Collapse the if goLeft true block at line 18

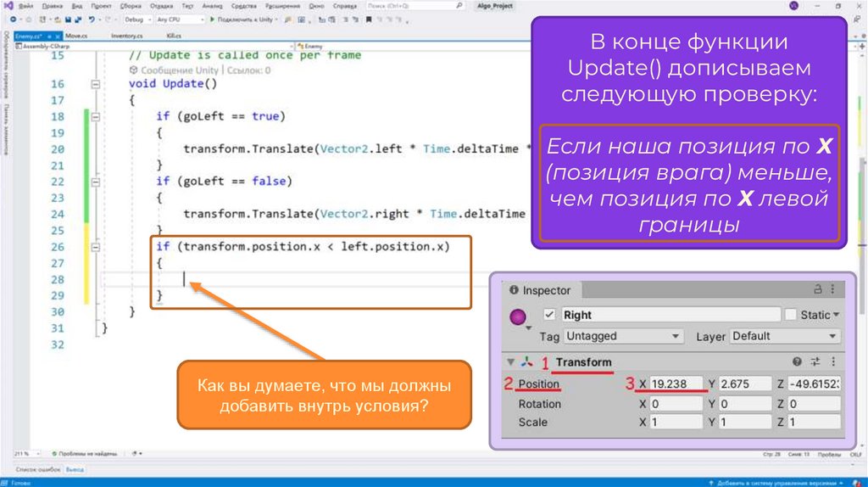point(95,117)
